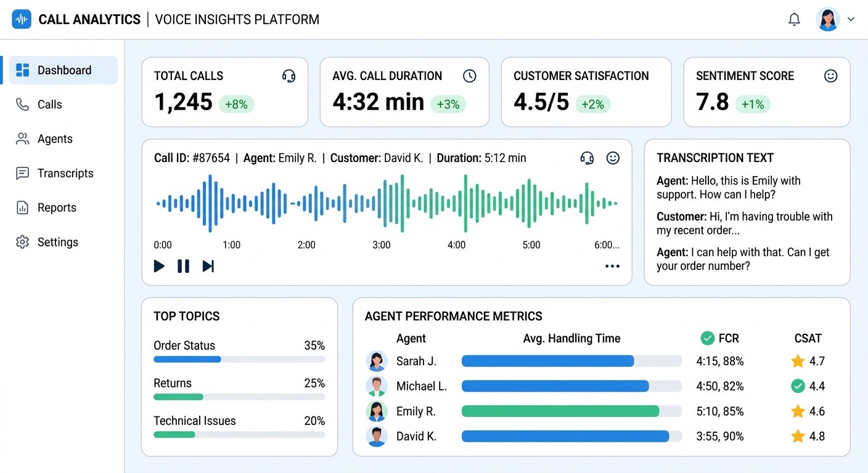Click the green FCR checkmark in metrics header
Image resolution: width=868 pixels, height=473 pixels.
(707, 338)
